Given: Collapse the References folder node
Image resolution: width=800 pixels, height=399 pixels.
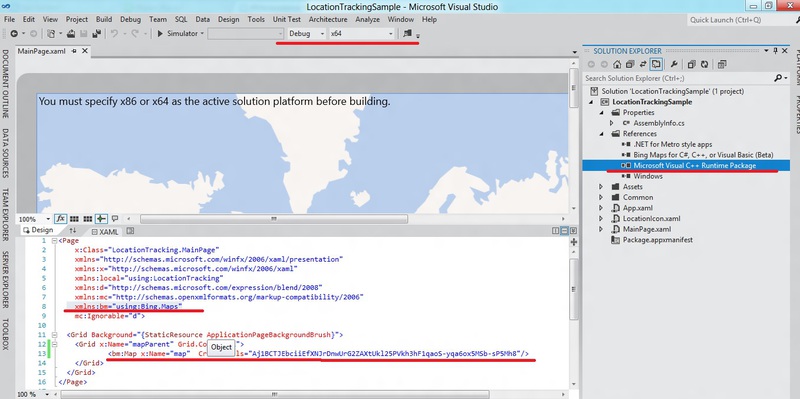Looking at the screenshot, I should [602, 134].
